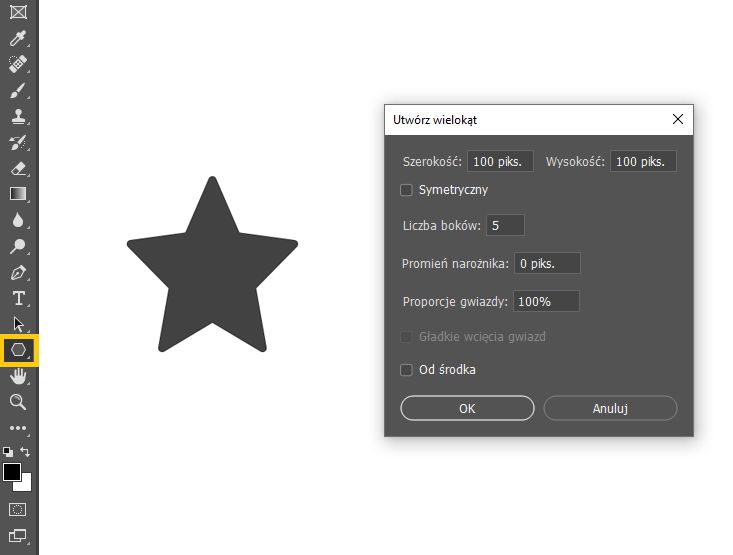733x555 pixels.
Task: Select the Spot Healing Brush tool
Action: (18, 64)
